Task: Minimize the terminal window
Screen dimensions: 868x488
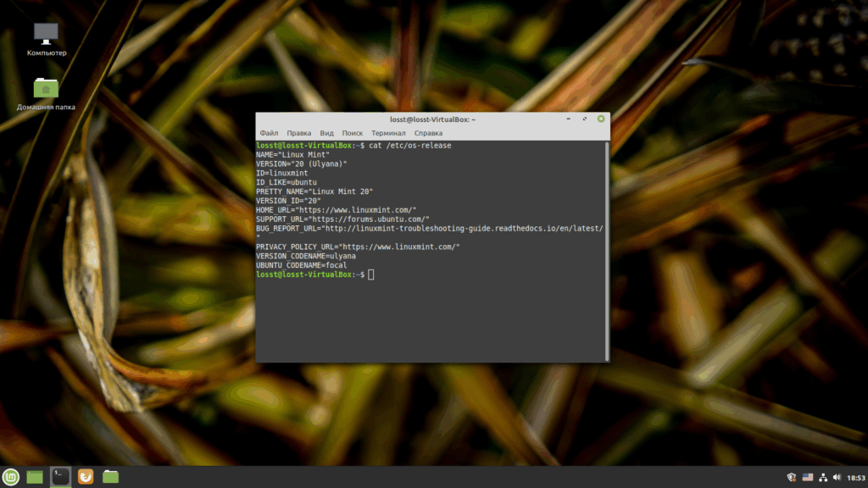Action: coord(569,119)
